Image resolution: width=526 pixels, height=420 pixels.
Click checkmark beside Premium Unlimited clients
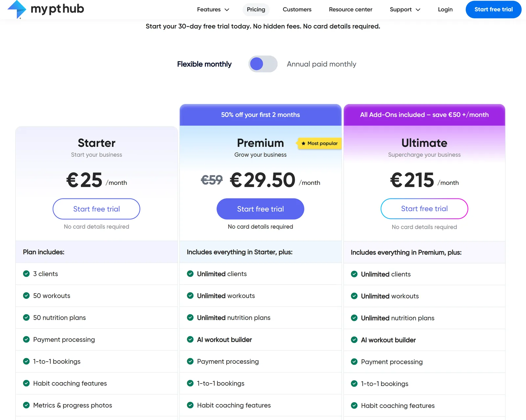tap(190, 273)
